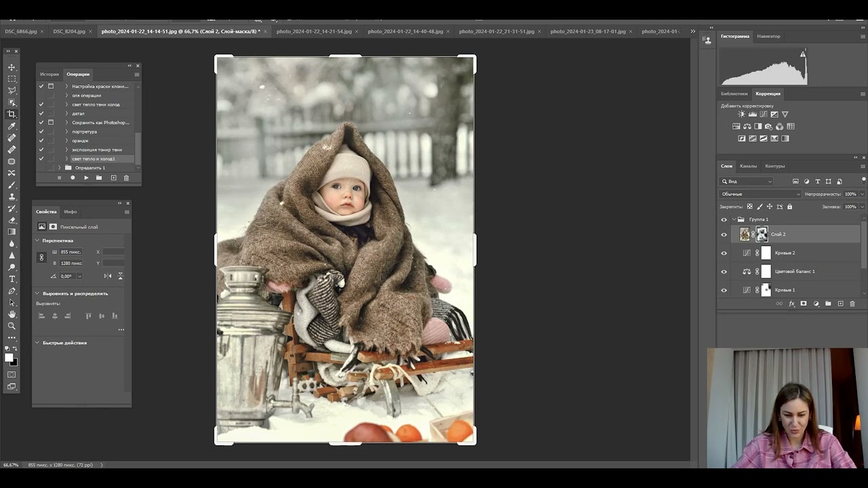Switch to the История tab
The height and width of the screenshot is (488, 868).
coord(50,74)
